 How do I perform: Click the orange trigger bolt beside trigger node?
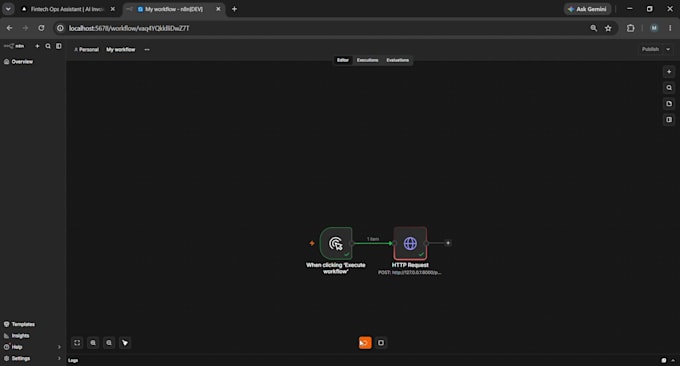pyautogui.click(x=311, y=243)
